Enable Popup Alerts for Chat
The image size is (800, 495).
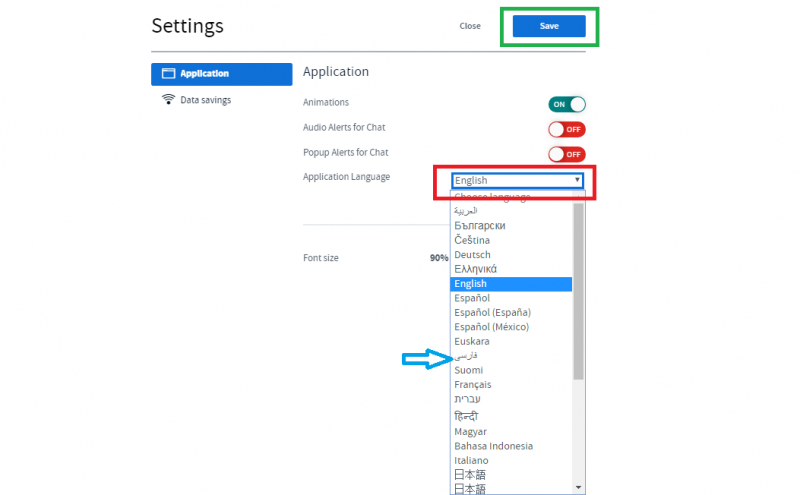[566, 154]
